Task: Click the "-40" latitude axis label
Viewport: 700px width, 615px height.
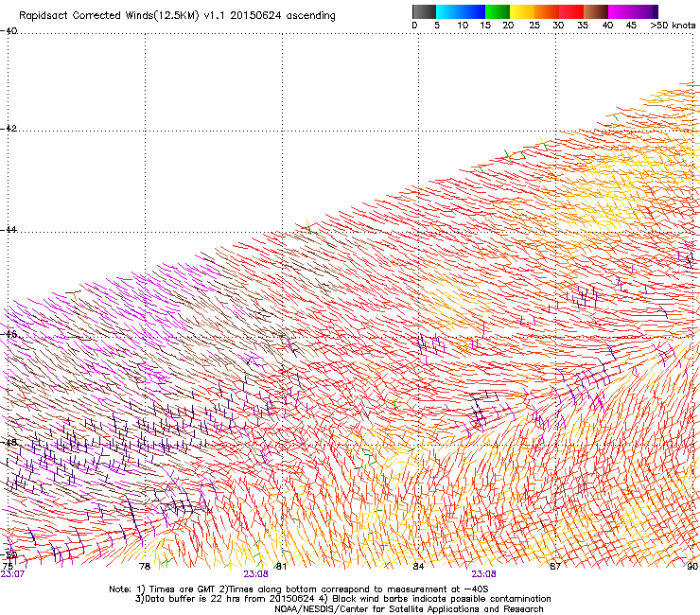Action: [x=9, y=31]
